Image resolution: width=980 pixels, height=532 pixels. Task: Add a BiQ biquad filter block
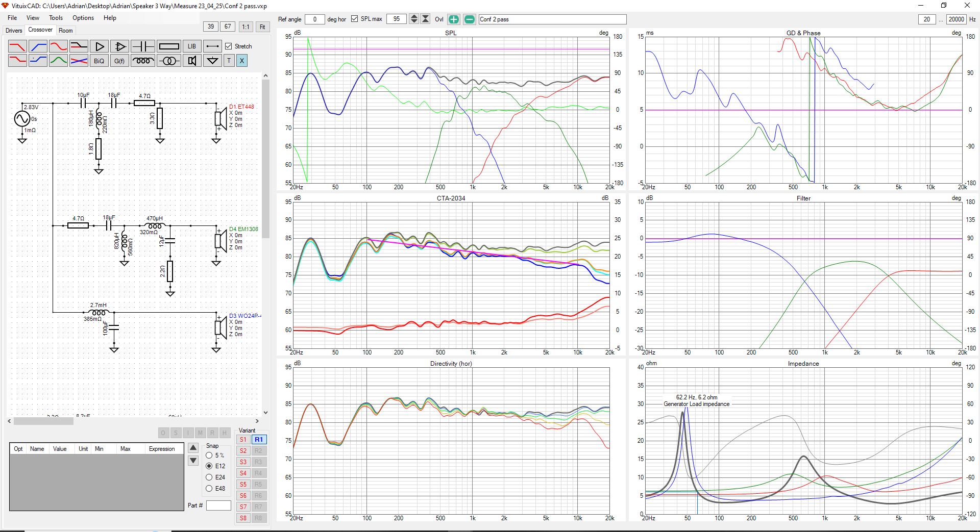99,61
